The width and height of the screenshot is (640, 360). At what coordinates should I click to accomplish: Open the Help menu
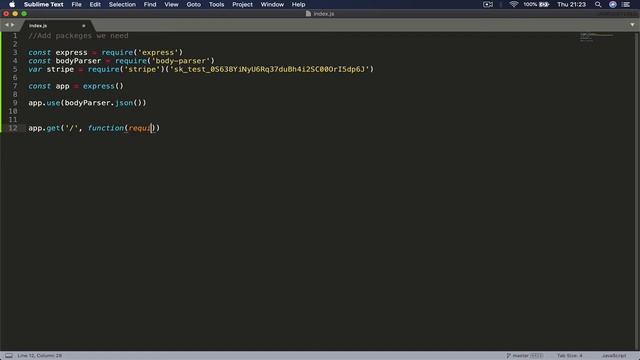pyautogui.click(x=298, y=4)
